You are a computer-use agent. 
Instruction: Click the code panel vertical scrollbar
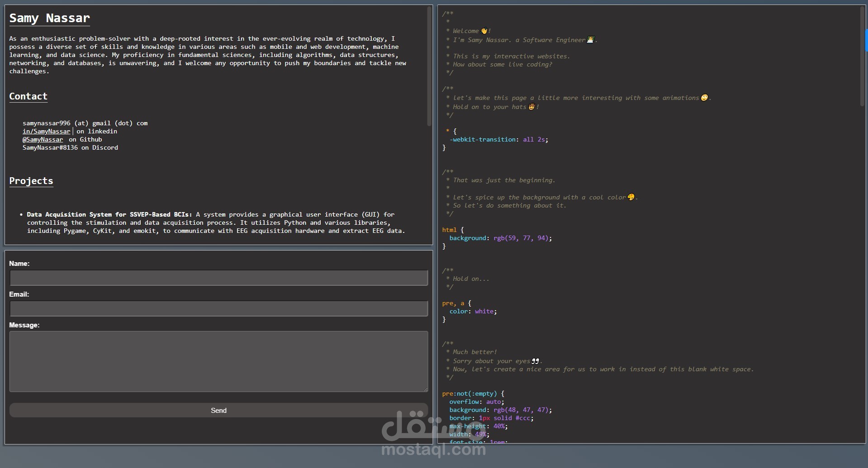(x=862, y=57)
